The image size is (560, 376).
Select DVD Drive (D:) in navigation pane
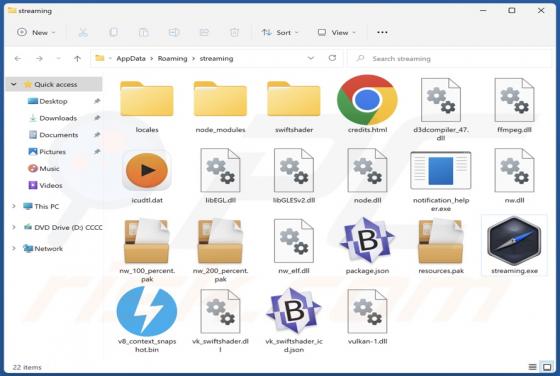point(68,227)
